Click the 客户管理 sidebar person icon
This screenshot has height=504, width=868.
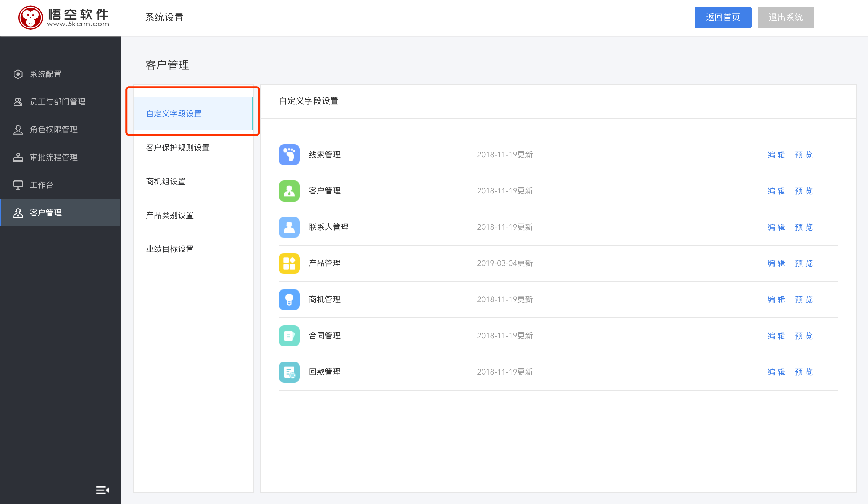click(18, 213)
